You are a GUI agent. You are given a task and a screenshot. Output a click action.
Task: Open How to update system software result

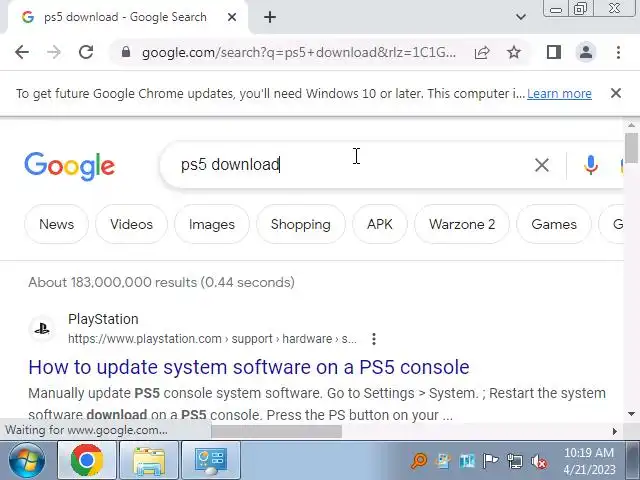(249, 367)
